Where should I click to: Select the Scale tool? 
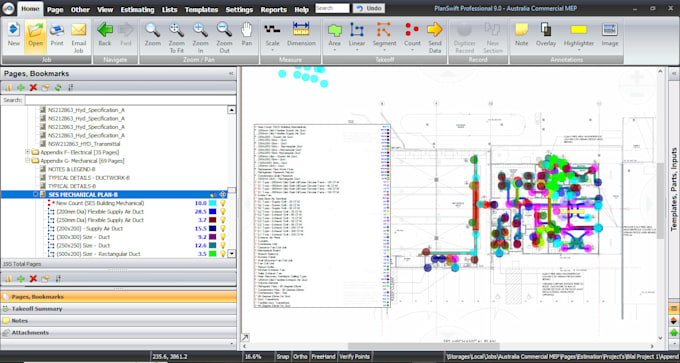click(272, 35)
